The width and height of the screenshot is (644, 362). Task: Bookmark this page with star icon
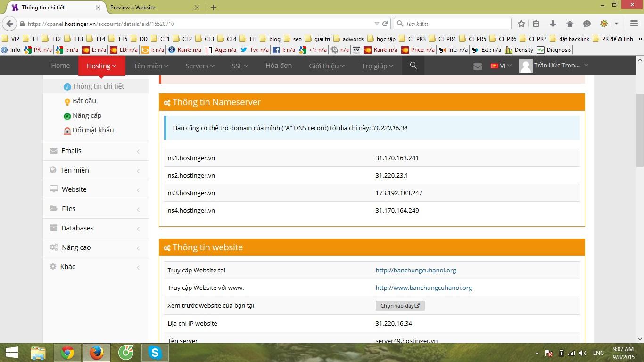521,24
